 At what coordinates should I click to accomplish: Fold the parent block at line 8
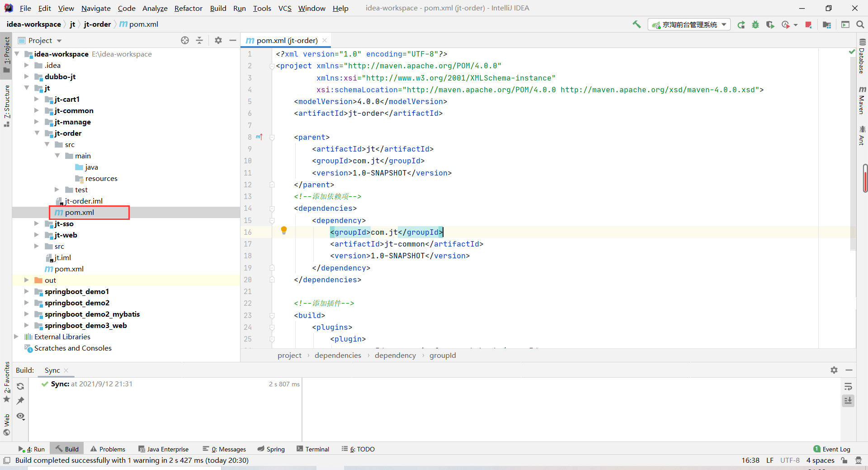(x=272, y=138)
